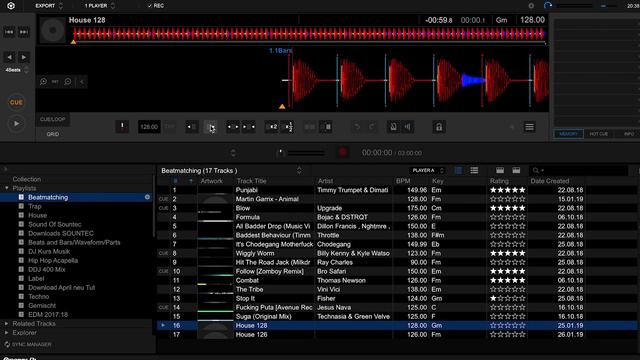Viewport: 640px width, 360px height.
Task: Open the PLAYER A dropdown
Action: coord(427,170)
